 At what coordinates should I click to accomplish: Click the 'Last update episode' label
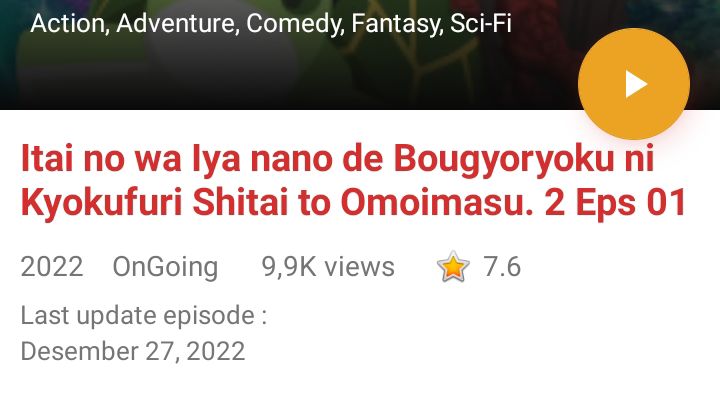[144, 316]
